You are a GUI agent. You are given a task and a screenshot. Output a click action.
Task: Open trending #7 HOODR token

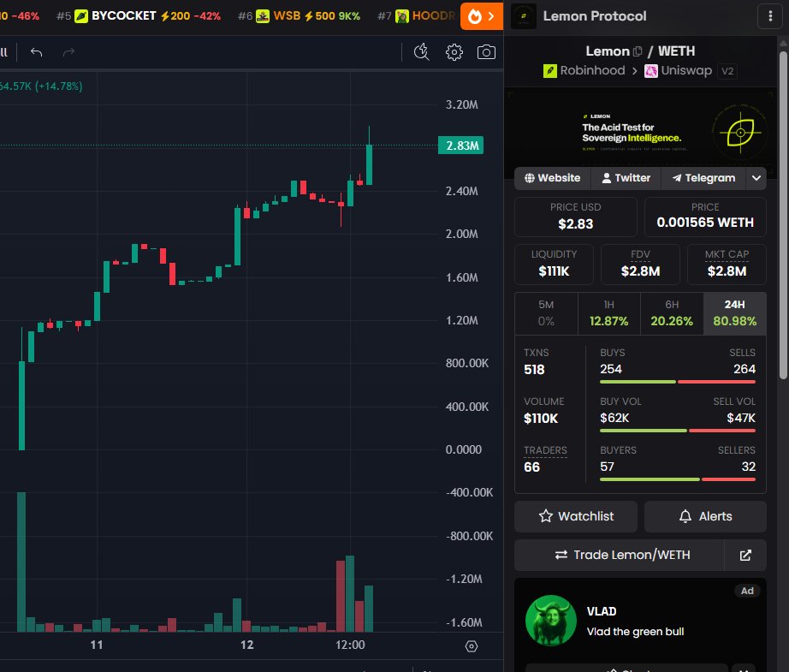[417, 16]
